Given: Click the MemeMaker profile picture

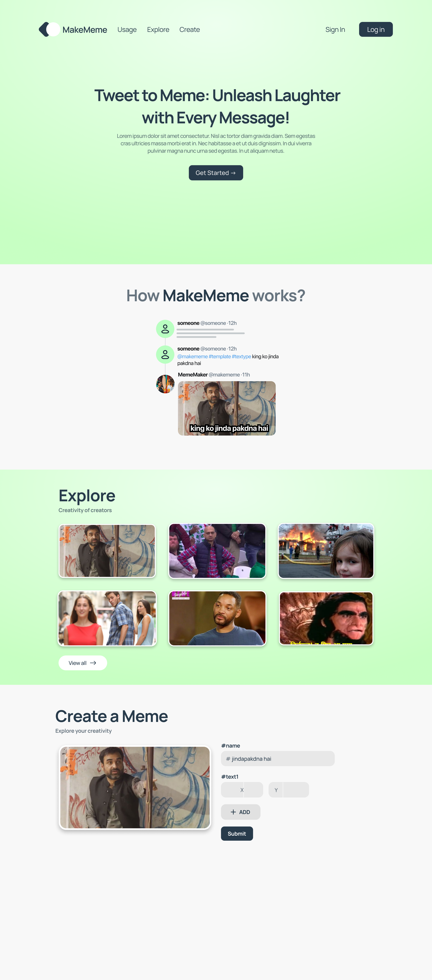Looking at the screenshot, I should (165, 384).
